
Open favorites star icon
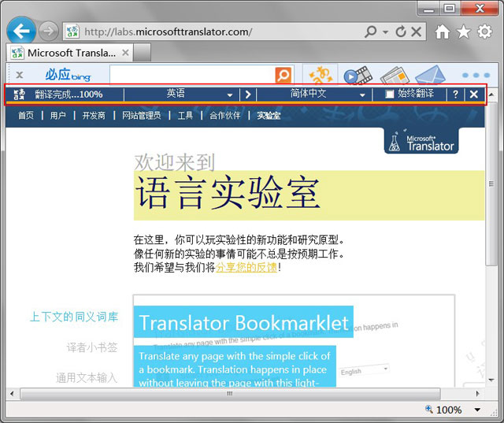point(464,32)
